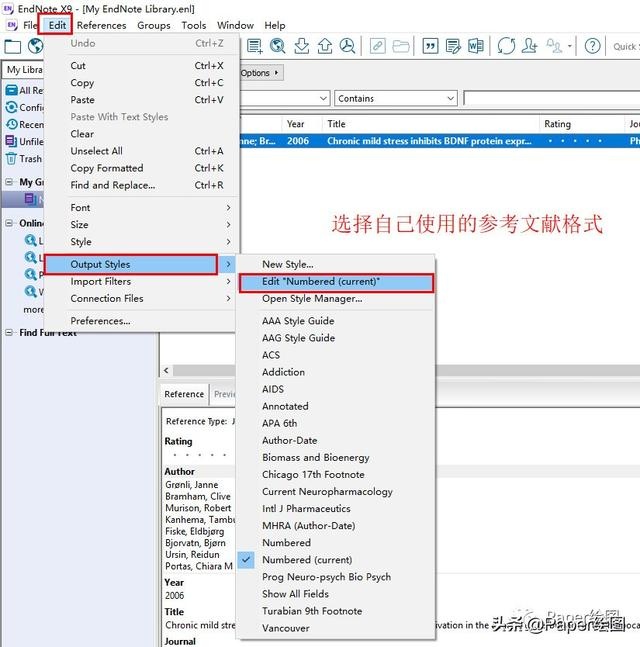Expand the Font submenu
Screen dimensions: 640x647
point(150,208)
